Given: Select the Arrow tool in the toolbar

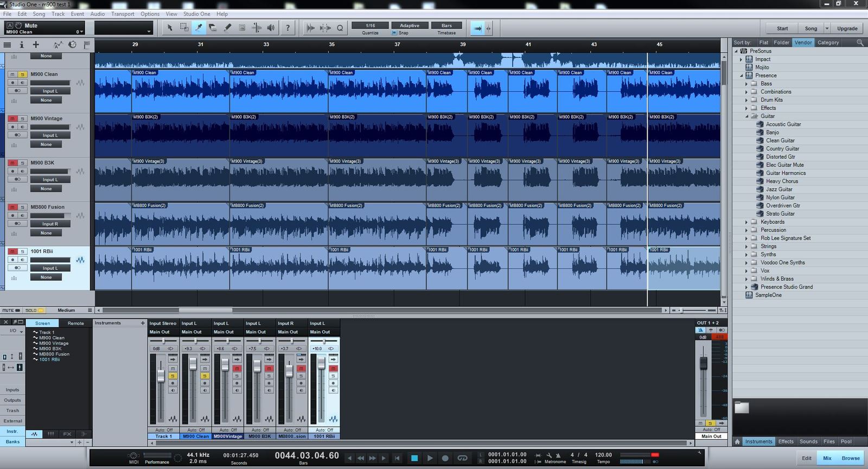Looking at the screenshot, I should tap(170, 28).
